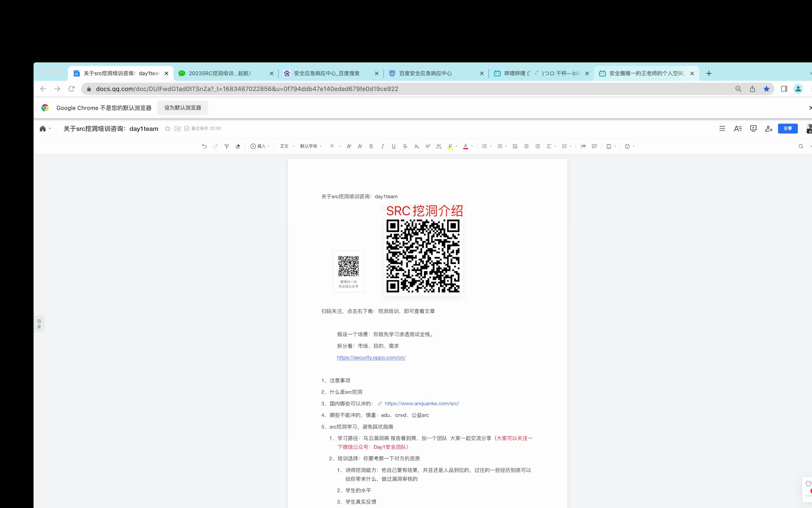Switch to 2023SRC挖洞培训 tab

pyautogui.click(x=226, y=73)
